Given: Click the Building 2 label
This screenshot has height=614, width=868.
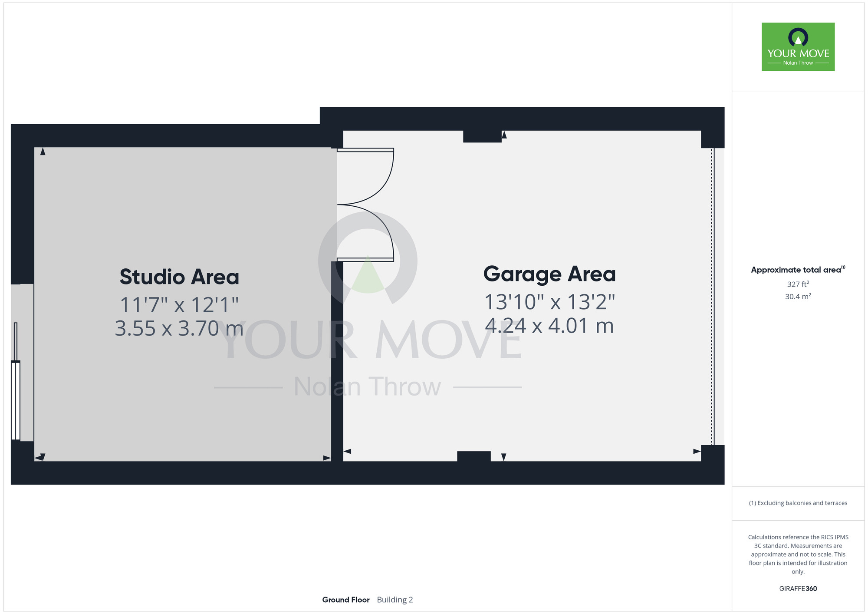Looking at the screenshot, I should [x=395, y=600].
